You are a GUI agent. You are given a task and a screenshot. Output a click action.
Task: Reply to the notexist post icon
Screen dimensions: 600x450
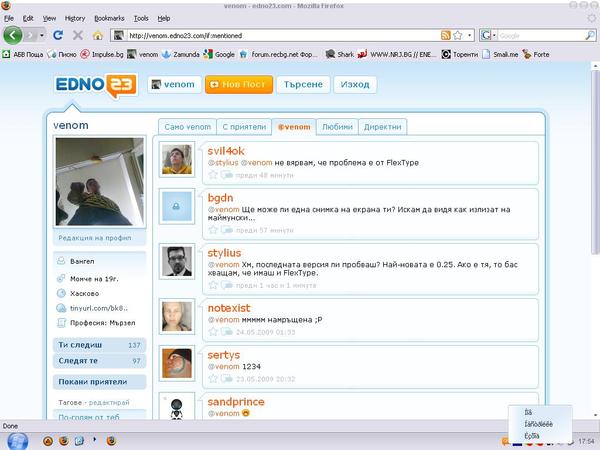[x=227, y=332]
